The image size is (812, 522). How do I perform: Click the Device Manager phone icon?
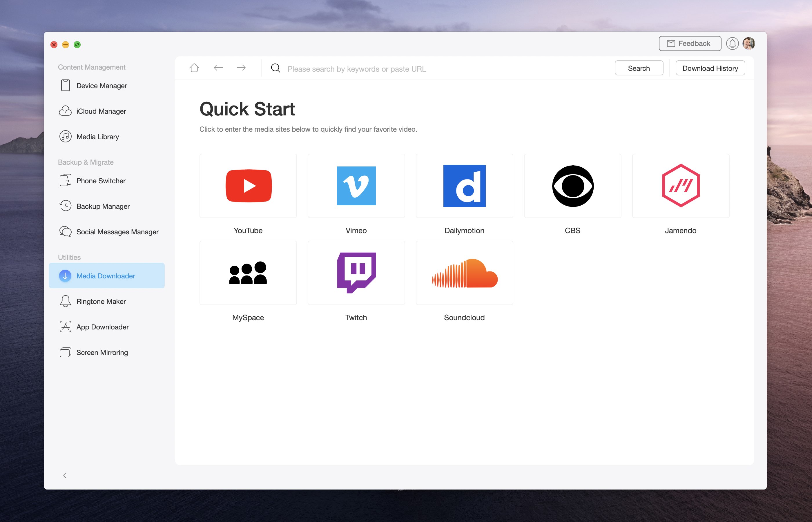coord(66,86)
